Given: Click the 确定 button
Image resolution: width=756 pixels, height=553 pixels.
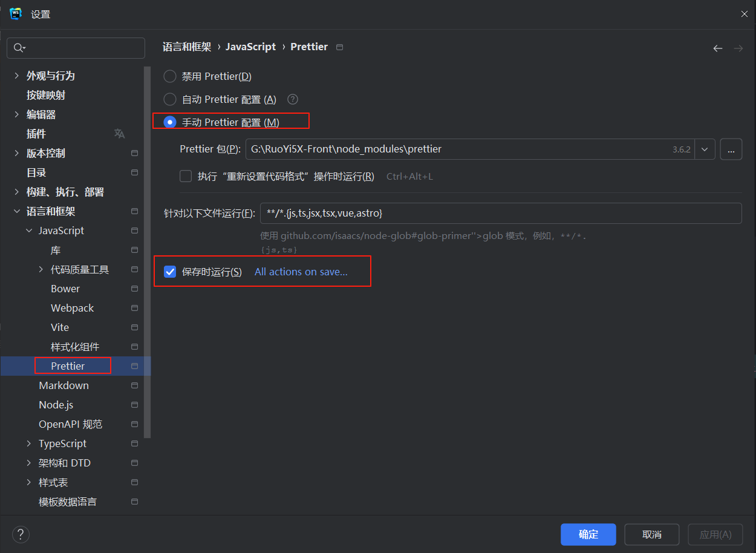Looking at the screenshot, I should coord(588,535).
